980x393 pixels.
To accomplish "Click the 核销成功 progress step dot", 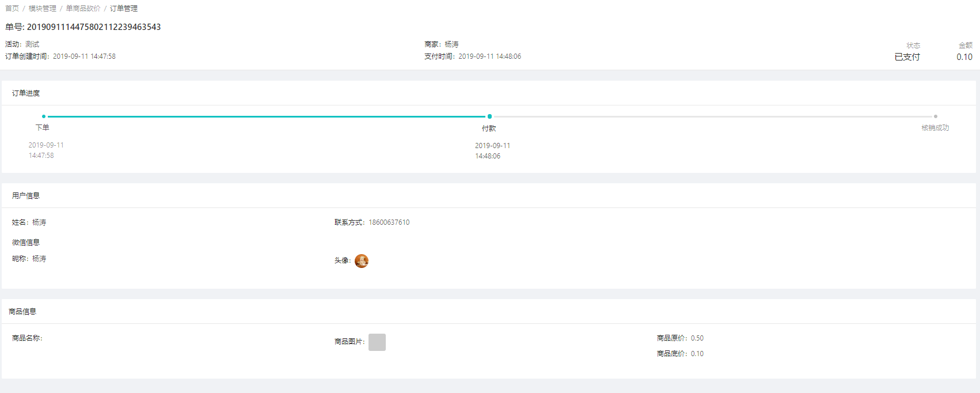I will (935, 116).
